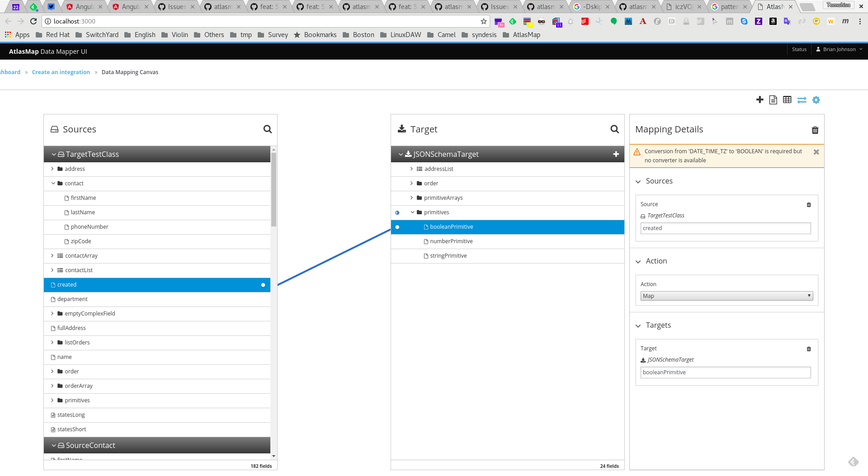This screenshot has width=868, height=476.
Task: Open the Action Map dropdown
Action: pyautogui.click(x=726, y=296)
